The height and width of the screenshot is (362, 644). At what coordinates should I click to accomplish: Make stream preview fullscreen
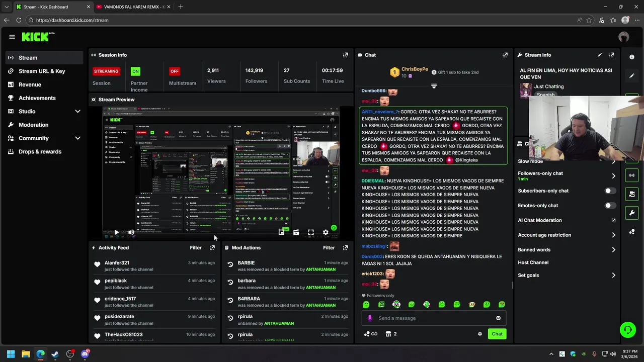(311, 232)
